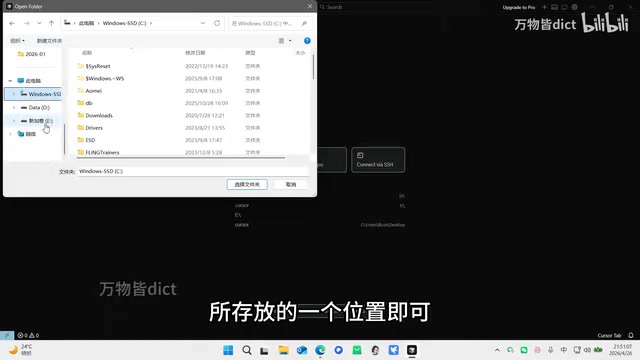This screenshot has width=640, height=360.
Task: Open the blue help icon
Action: [x=307, y=40]
